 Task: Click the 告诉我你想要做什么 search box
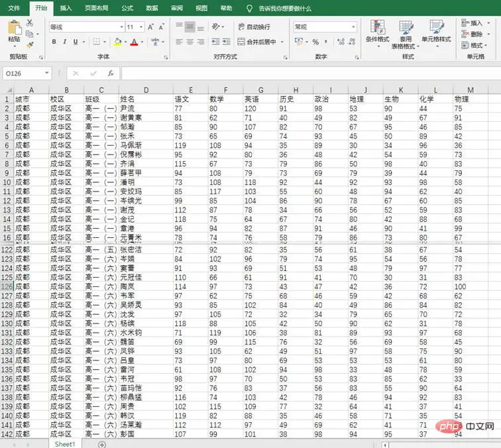coord(285,9)
